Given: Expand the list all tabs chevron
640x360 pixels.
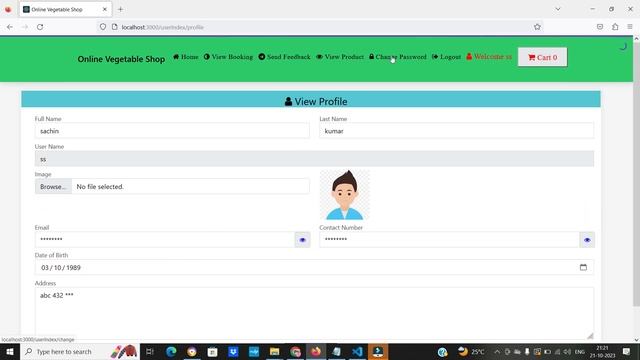Looking at the screenshot, I should (x=558, y=9).
